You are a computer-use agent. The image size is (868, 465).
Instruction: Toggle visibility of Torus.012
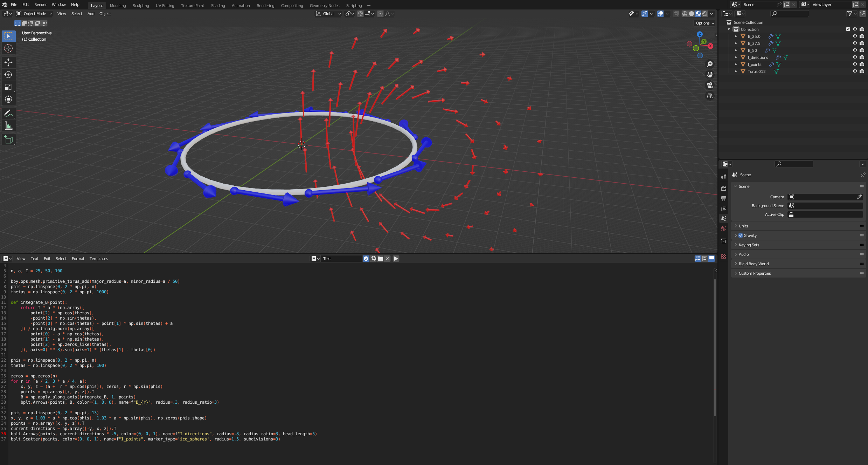coord(855,71)
